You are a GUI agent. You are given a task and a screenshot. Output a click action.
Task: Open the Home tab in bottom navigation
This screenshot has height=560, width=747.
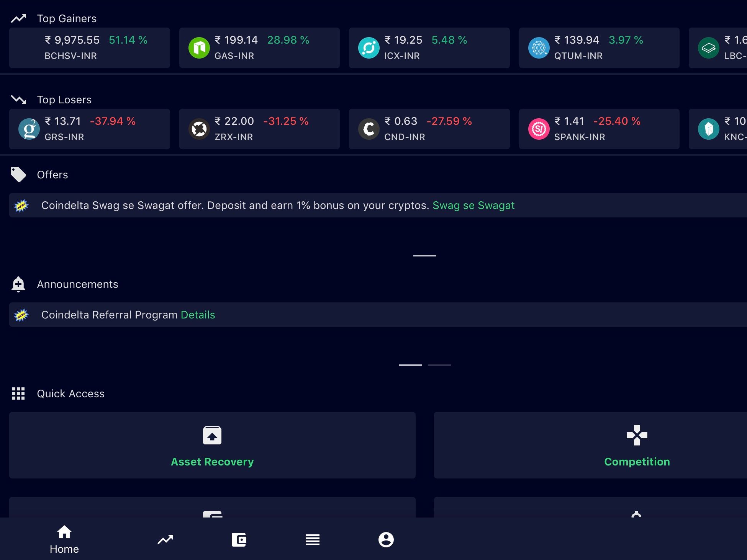pos(64,540)
